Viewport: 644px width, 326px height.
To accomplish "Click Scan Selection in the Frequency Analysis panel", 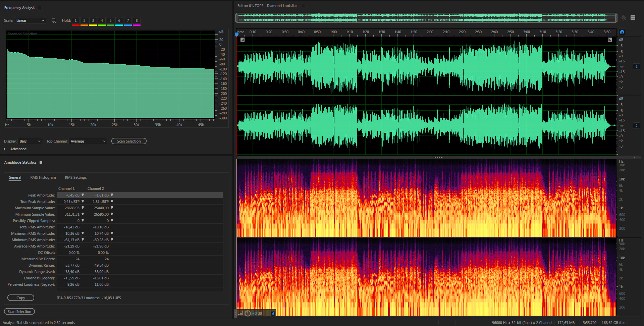I will pos(129,141).
